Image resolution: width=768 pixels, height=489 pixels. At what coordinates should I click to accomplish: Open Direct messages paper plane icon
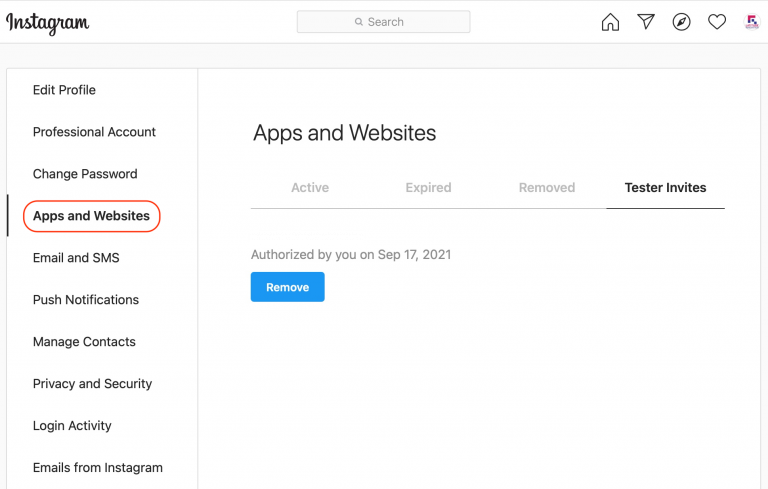[646, 22]
